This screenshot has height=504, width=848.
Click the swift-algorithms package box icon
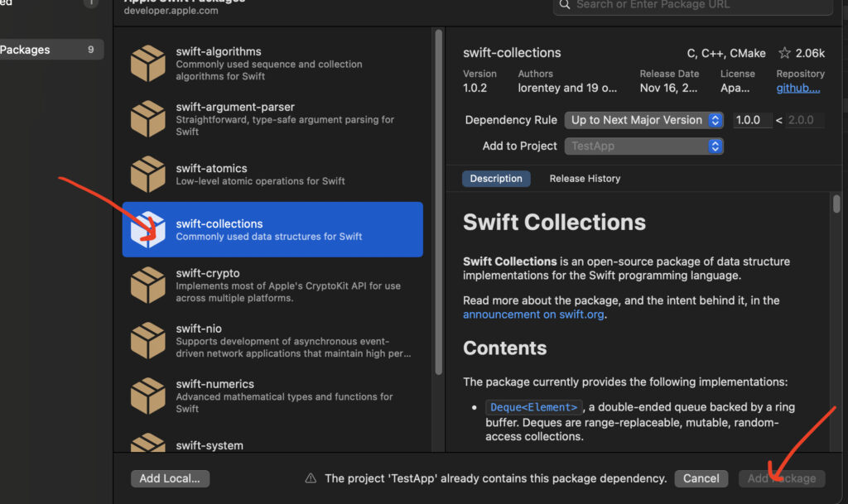click(147, 63)
